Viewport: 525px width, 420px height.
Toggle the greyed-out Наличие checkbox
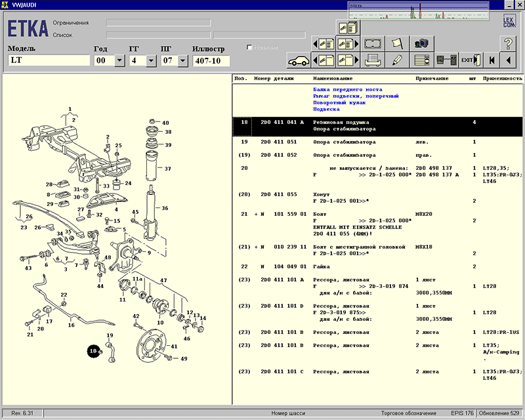(249, 47)
